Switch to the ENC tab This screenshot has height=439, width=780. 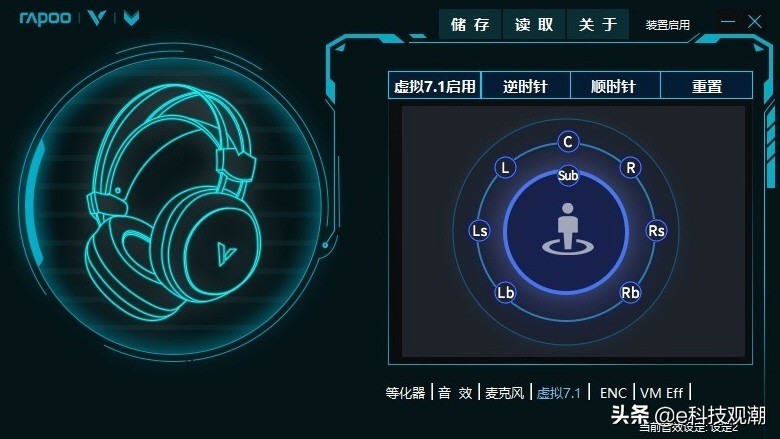tap(613, 393)
